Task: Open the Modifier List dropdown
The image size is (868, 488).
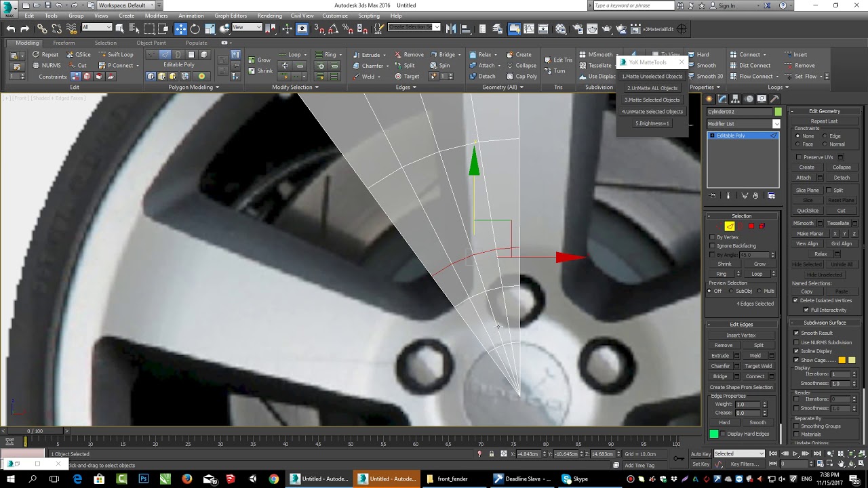Action: coord(743,123)
